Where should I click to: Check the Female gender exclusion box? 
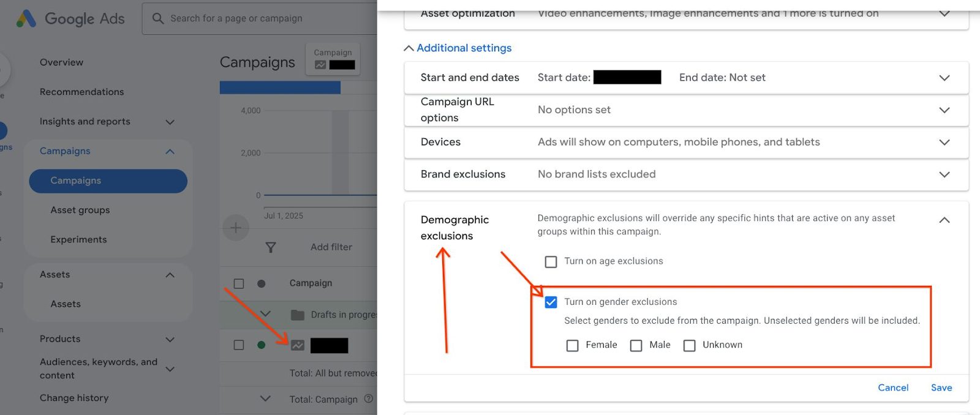[x=572, y=346]
